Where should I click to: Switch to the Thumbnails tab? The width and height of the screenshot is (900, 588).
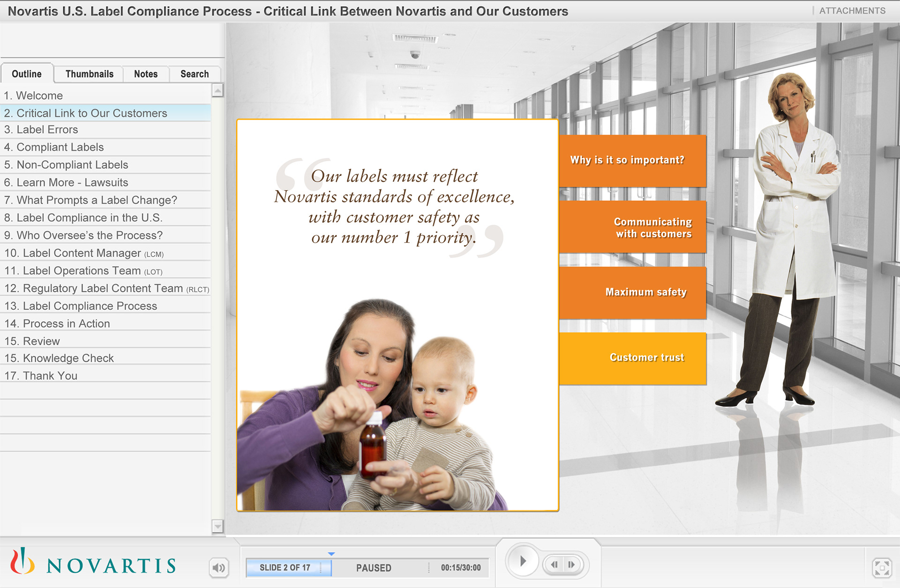(89, 74)
